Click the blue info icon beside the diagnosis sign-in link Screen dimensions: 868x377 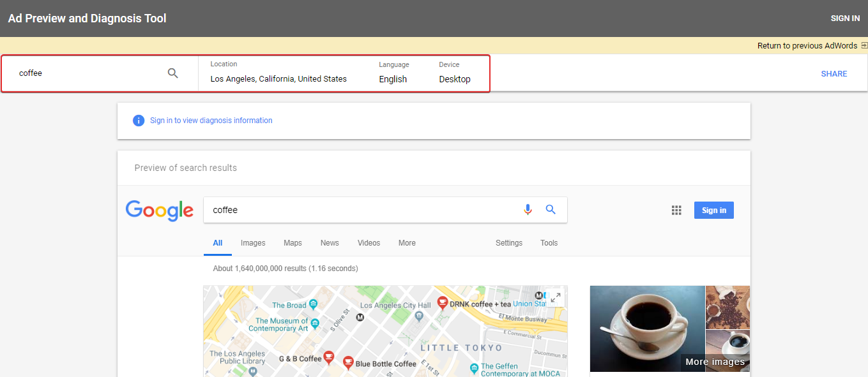(x=139, y=121)
